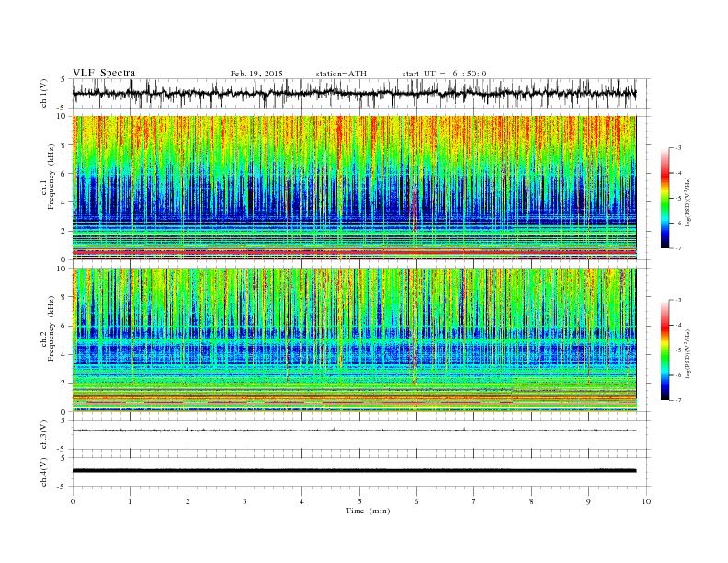Click time axis tick label "1"

(130, 501)
